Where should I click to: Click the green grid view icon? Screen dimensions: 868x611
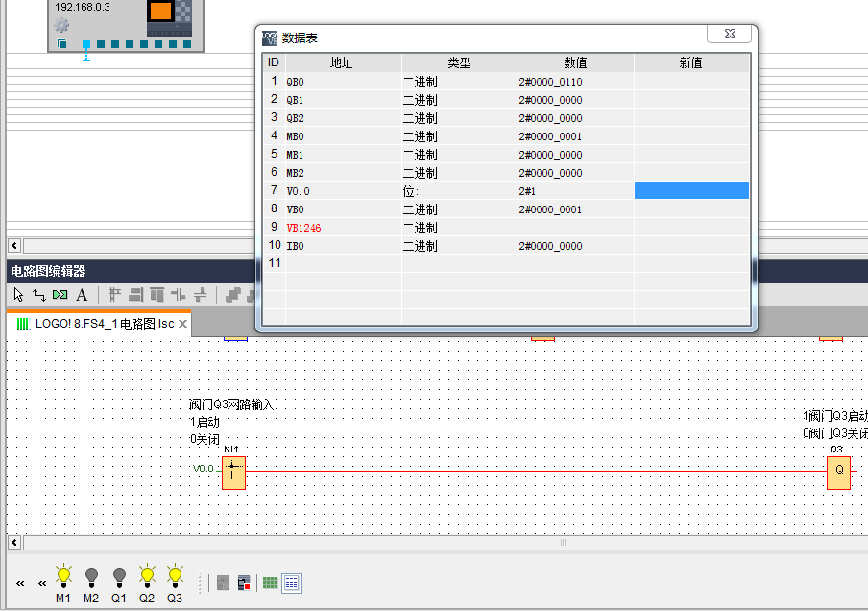pos(270,583)
